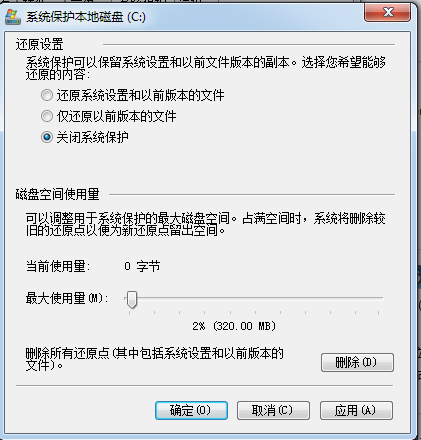Screen dimensions: 421x440
Task: Click the 2% (320.00 MB) value label
Action: pyautogui.click(x=234, y=326)
